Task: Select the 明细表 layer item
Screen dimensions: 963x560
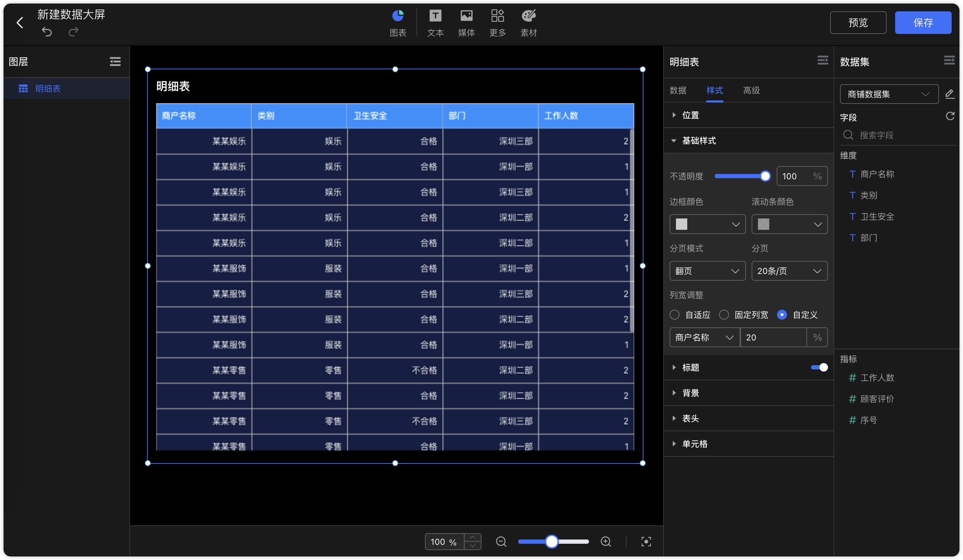Action: pos(66,89)
